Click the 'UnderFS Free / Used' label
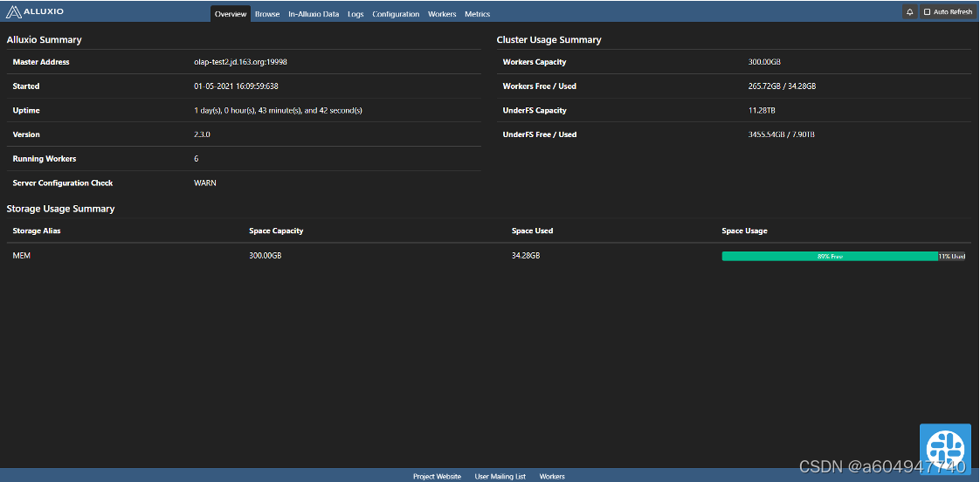Viewport: 980px width, 482px height. click(540, 134)
